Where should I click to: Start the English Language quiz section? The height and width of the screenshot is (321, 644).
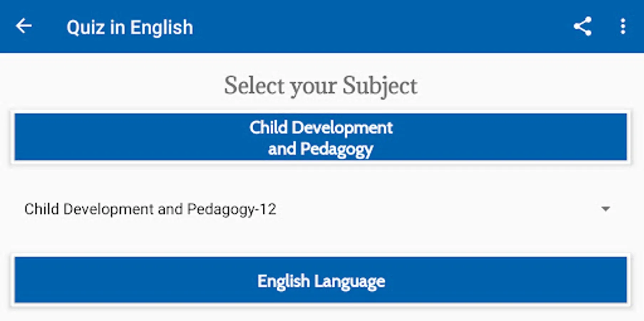tap(320, 280)
